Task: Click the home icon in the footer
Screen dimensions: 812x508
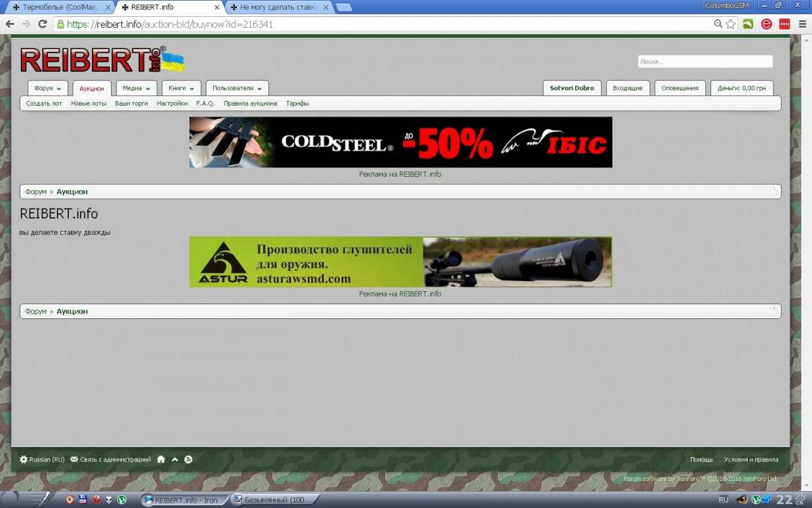Action: 161,459
